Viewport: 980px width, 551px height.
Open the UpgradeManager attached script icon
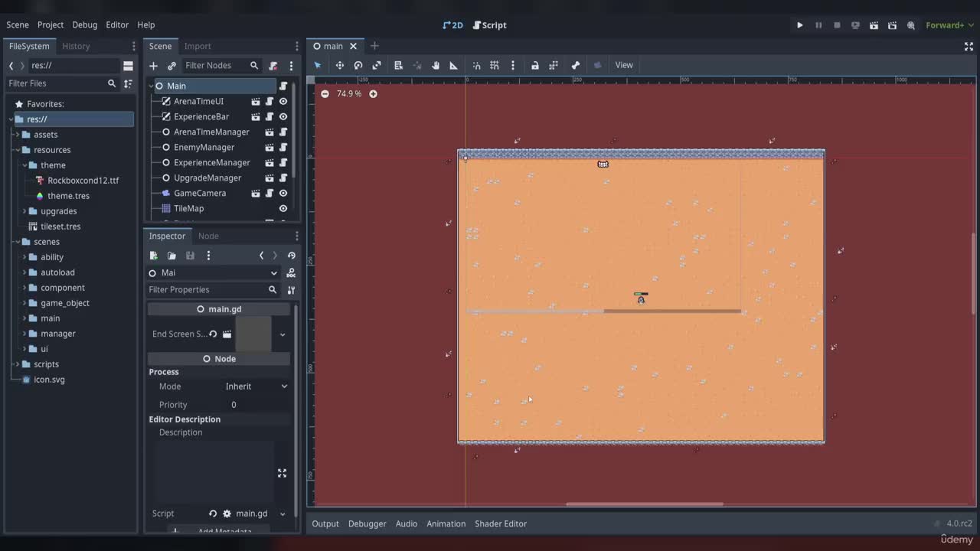click(x=283, y=178)
